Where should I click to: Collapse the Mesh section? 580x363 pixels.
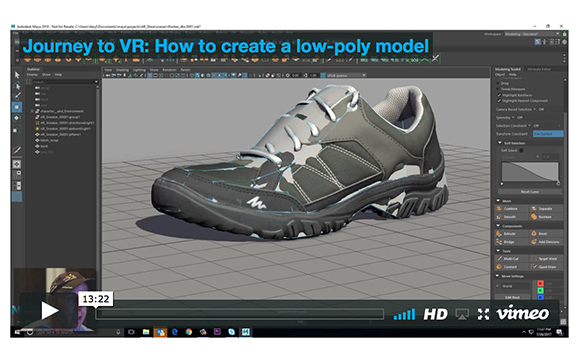click(x=498, y=201)
